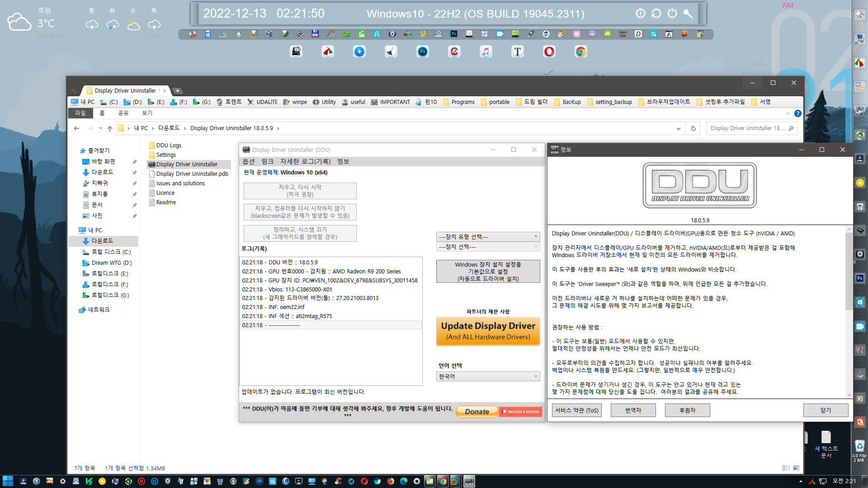Select 바탕 화면 in quick access

click(x=103, y=161)
